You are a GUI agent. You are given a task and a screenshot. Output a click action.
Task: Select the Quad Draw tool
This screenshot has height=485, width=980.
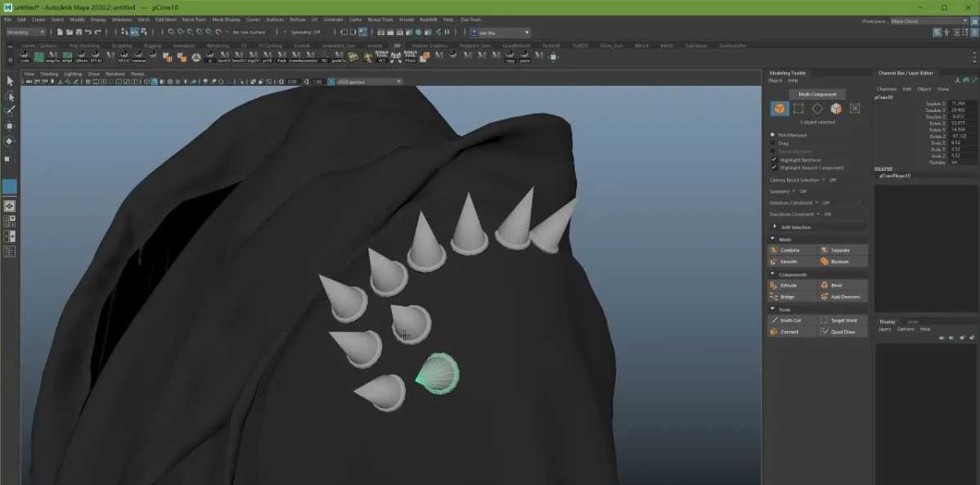click(x=843, y=332)
